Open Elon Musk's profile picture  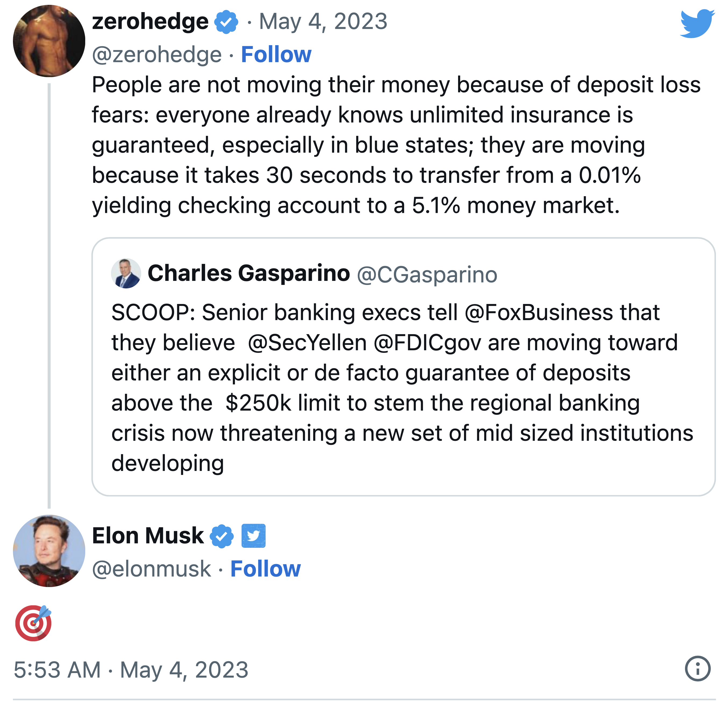tap(49, 551)
